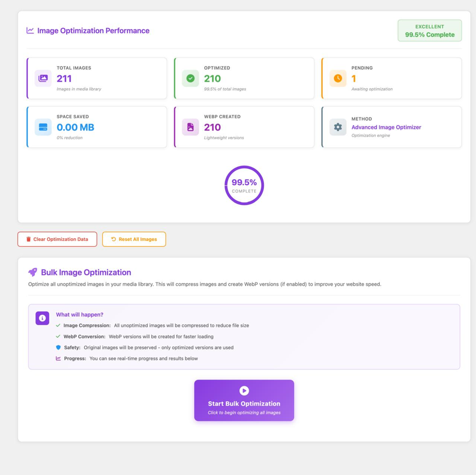Screen dimensions: 476x475
Task: Click the orange Pending clock icon
Action: (x=338, y=78)
